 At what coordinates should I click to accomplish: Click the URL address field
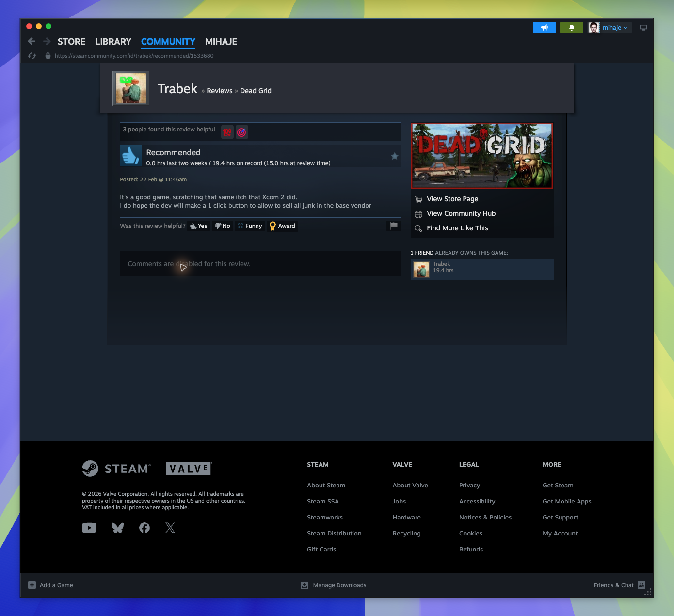tap(134, 56)
